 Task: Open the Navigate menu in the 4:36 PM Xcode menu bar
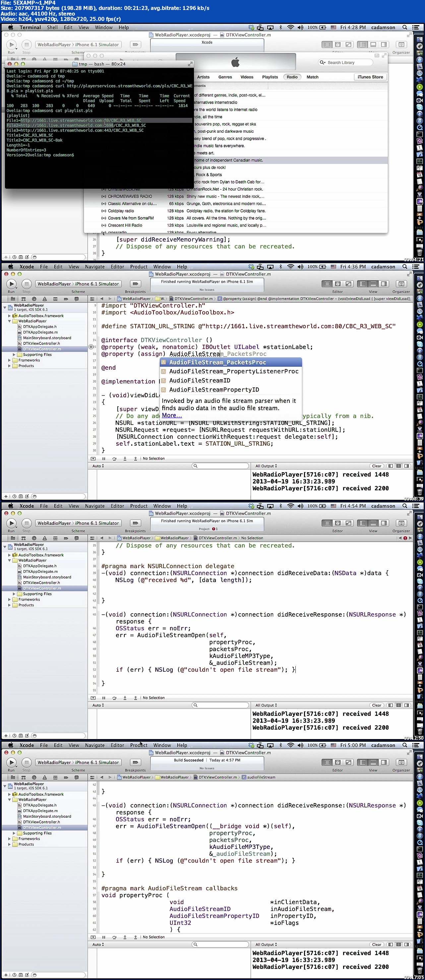coord(95,267)
